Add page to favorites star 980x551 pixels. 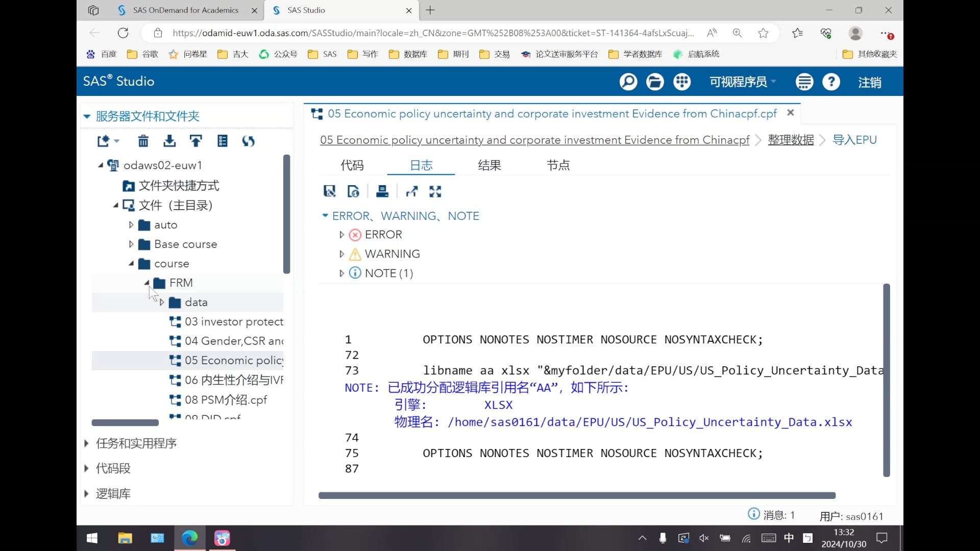(764, 33)
